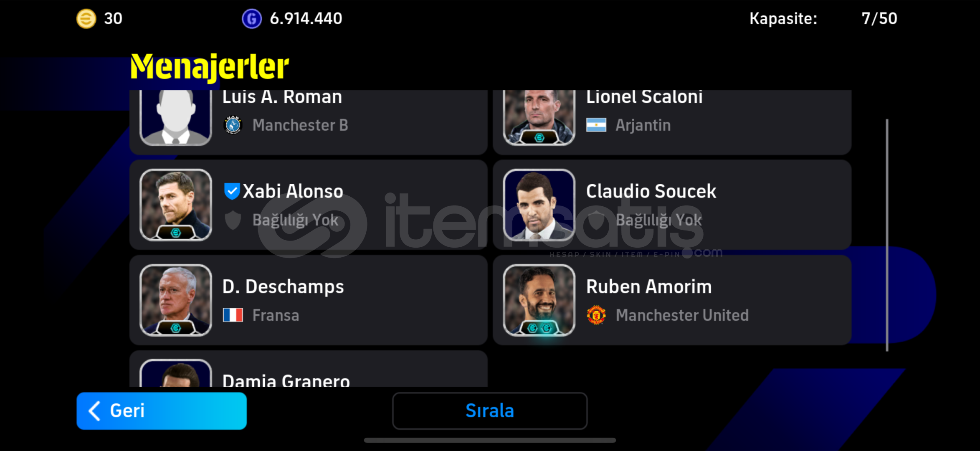Choose the D. Deschamps manager card

[x=309, y=300]
